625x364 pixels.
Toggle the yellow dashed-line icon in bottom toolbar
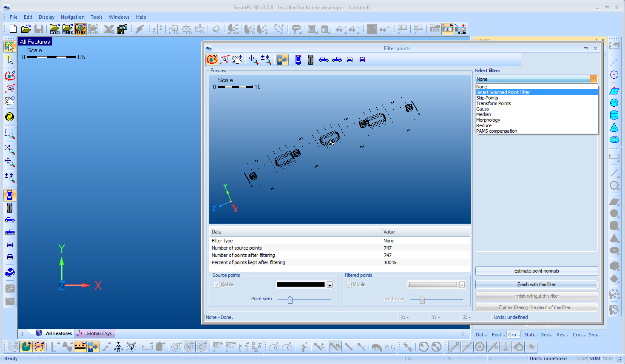point(80,347)
